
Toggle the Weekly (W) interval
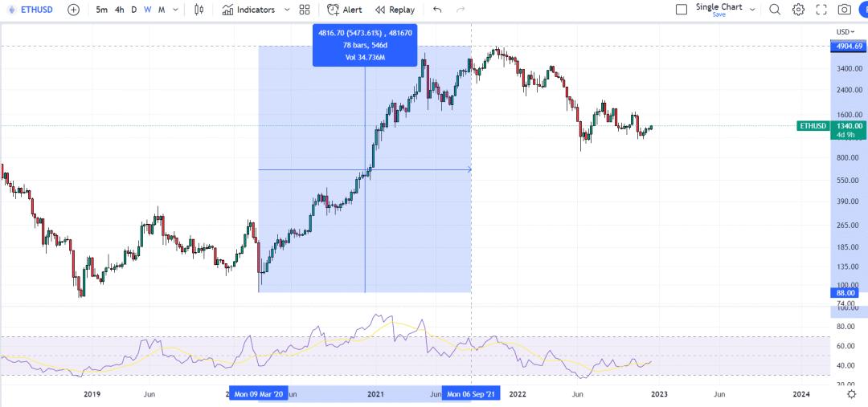point(148,10)
